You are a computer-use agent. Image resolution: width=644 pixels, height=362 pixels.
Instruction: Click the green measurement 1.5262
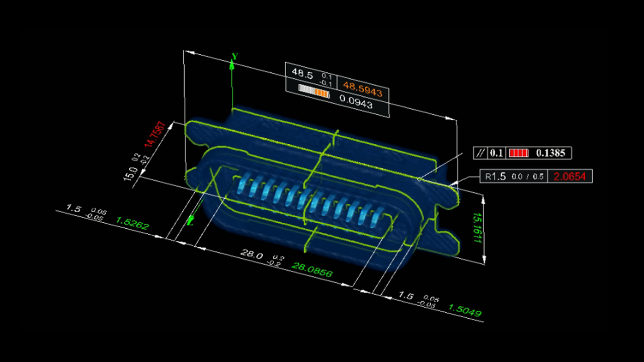[x=132, y=223]
